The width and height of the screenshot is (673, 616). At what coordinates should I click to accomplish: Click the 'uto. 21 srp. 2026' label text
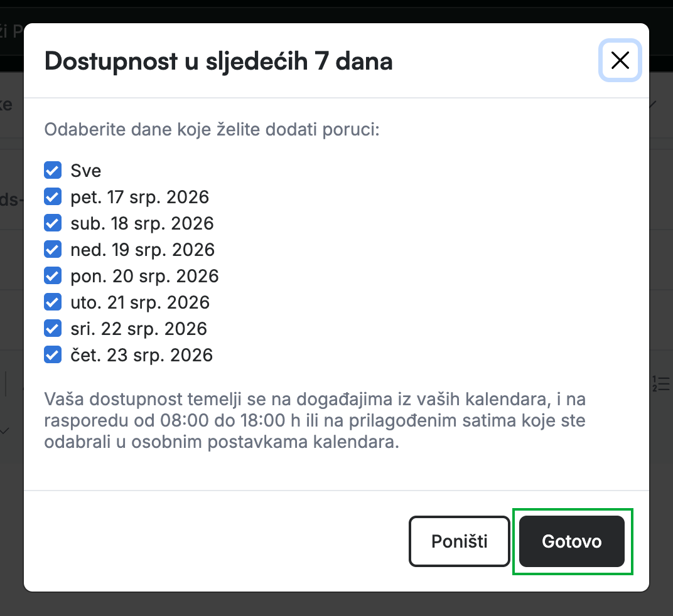point(140,303)
